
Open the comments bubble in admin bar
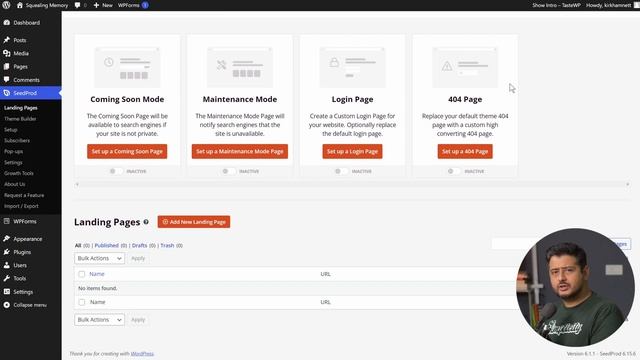click(78, 5)
